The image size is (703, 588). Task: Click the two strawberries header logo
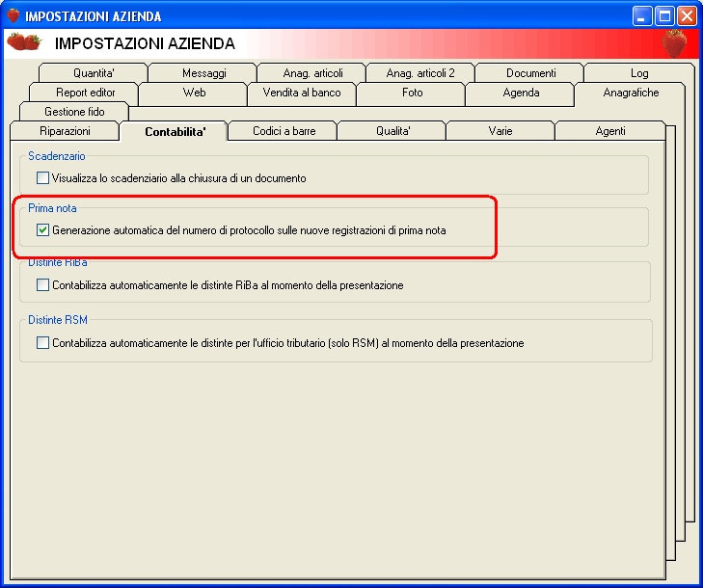(24, 41)
